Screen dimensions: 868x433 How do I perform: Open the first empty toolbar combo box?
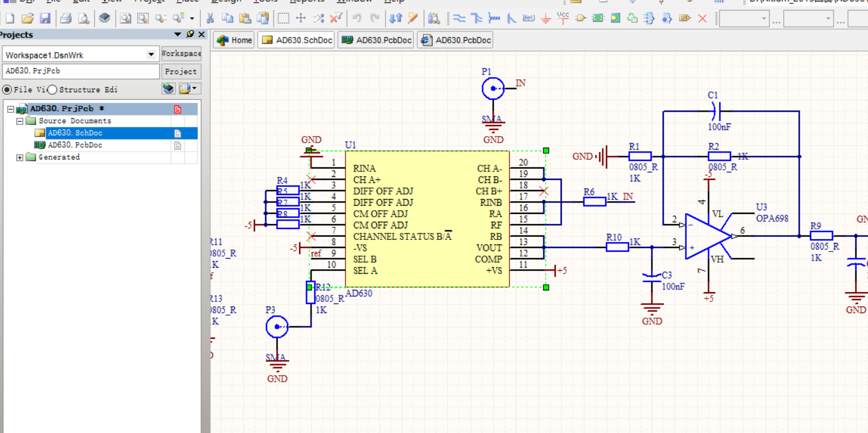coord(744,19)
